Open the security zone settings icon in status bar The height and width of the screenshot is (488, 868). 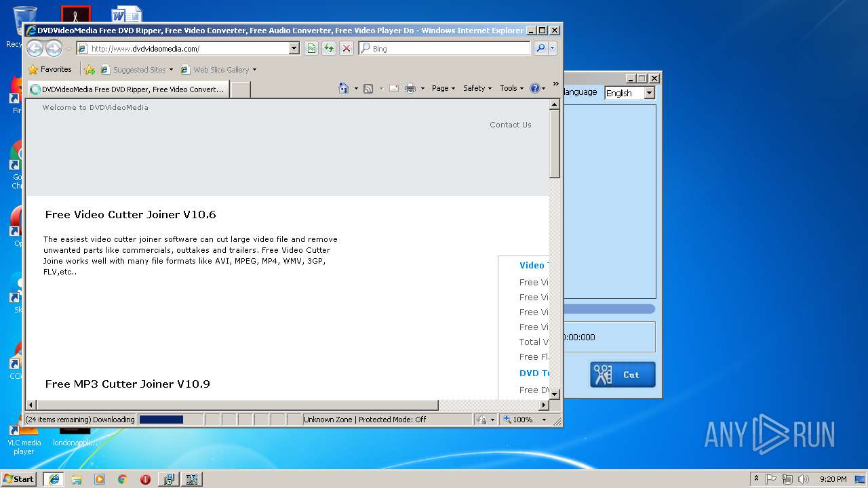[486, 420]
